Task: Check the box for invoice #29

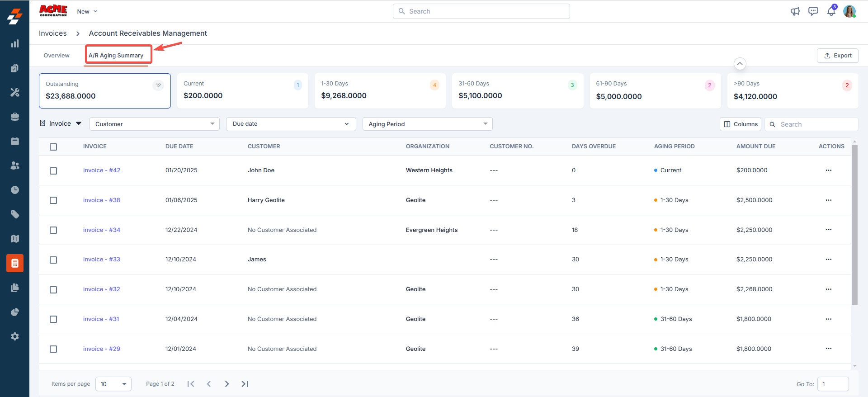Action: coord(53,349)
